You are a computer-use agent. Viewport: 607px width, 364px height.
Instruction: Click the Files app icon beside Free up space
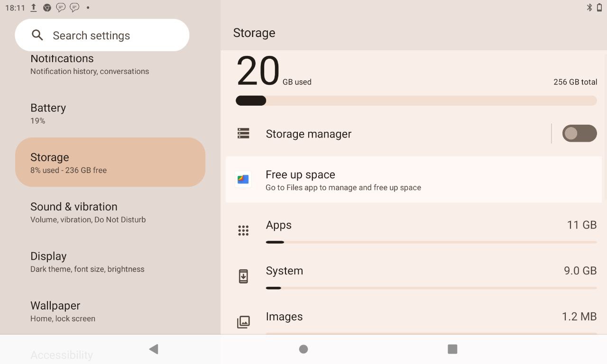(x=243, y=180)
